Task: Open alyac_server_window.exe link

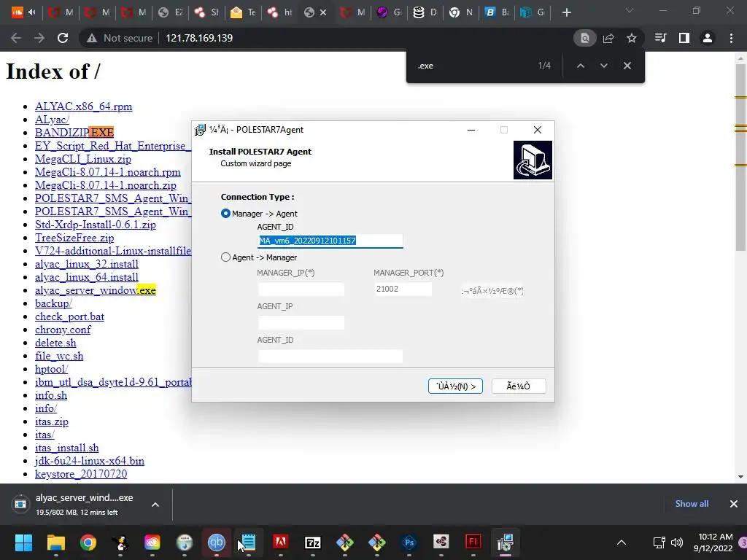Action: pos(96,290)
